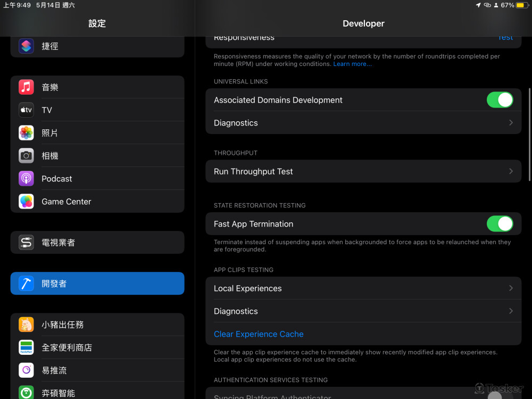Image resolution: width=532 pixels, height=399 pixels.
Task: Open the Podcast icon in sidebar
Action: coord(26,179)
